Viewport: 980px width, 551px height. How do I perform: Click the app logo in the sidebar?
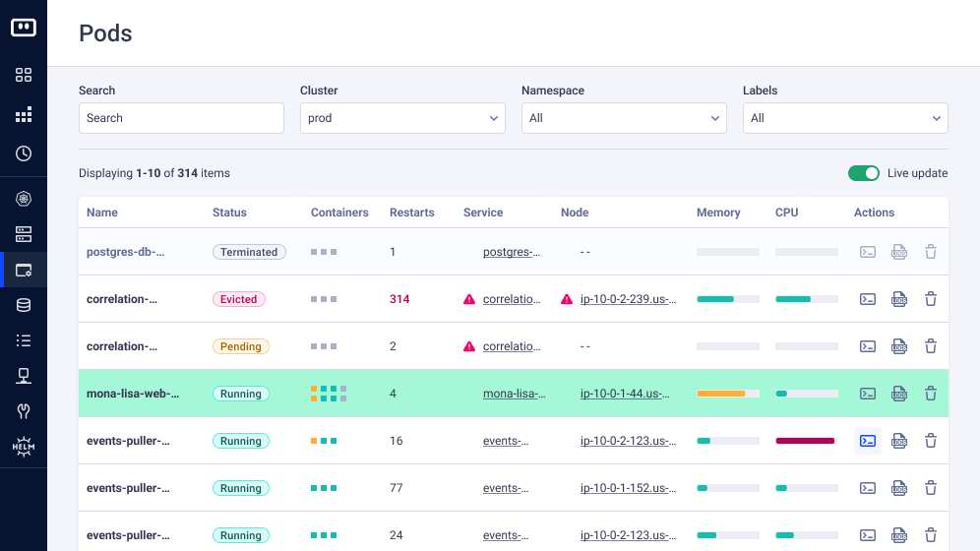(24, 28)
